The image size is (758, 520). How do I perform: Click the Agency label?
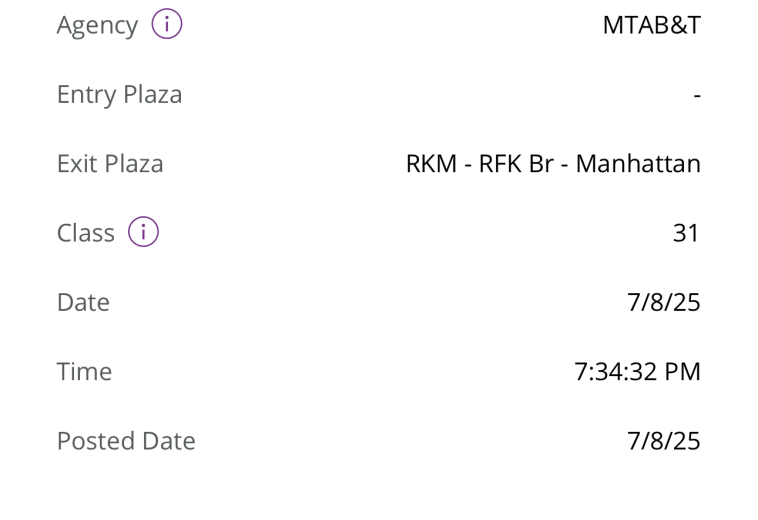tap(97, 26)
